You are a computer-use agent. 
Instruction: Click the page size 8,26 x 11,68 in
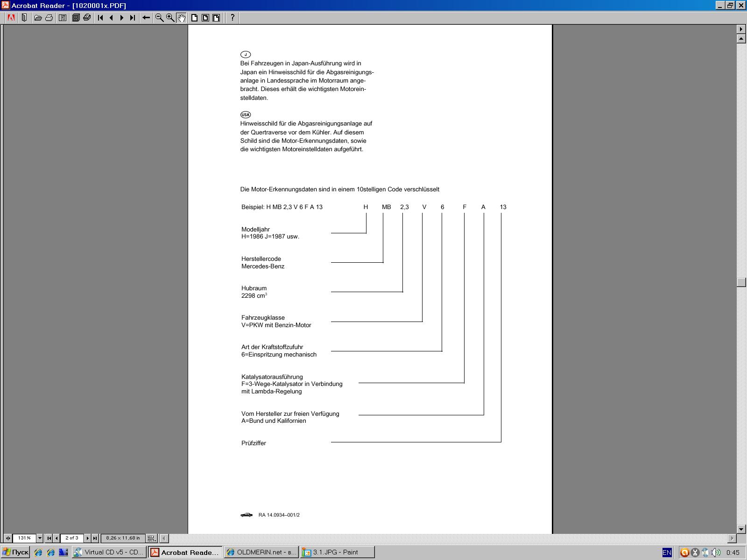(x=123, y=538)
